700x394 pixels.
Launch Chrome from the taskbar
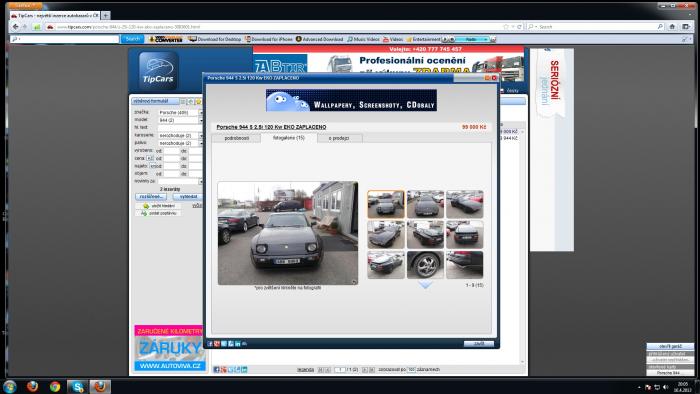55,386
